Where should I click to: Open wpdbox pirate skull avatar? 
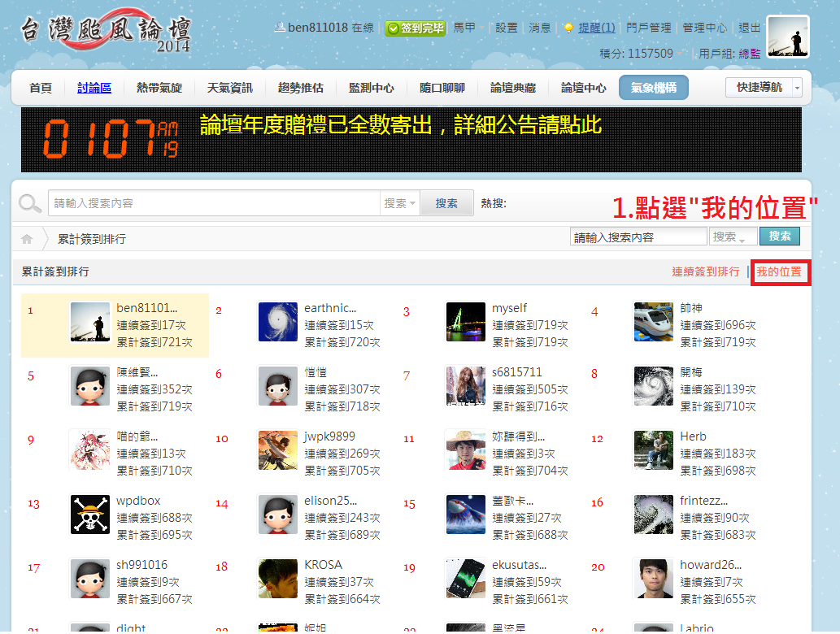point(90,515)
